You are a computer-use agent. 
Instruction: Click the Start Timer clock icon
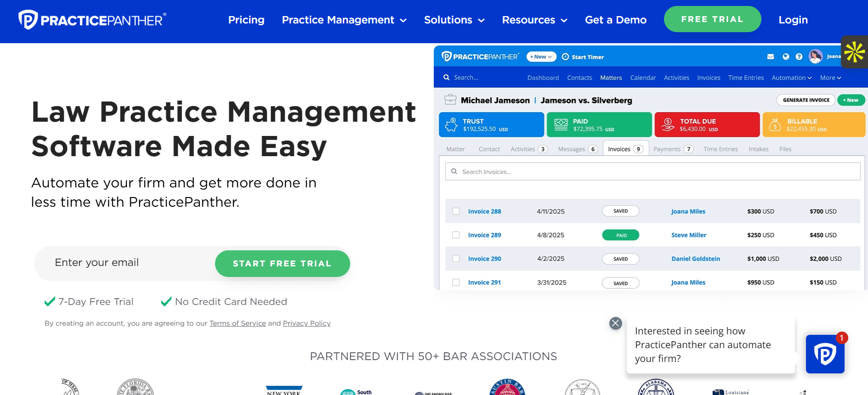point(565,57)
